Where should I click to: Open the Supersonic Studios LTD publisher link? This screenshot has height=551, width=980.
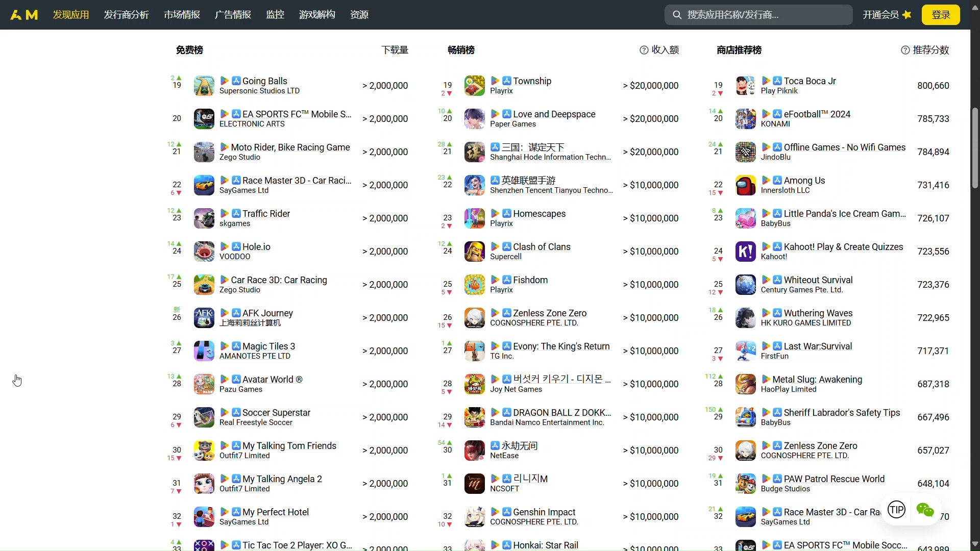coord(259,91)
